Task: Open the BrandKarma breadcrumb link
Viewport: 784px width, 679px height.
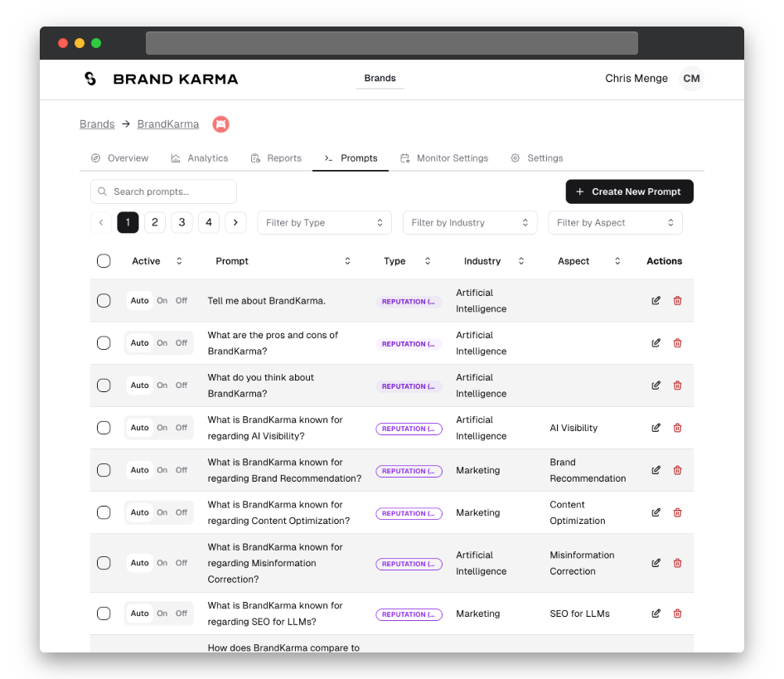Action: (x=168, y=124)
